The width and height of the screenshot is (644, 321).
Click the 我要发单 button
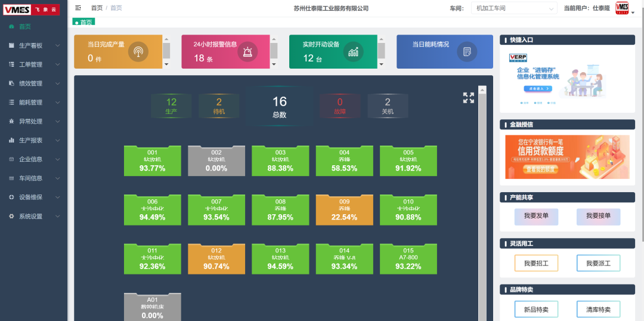[x=536, y=217]
